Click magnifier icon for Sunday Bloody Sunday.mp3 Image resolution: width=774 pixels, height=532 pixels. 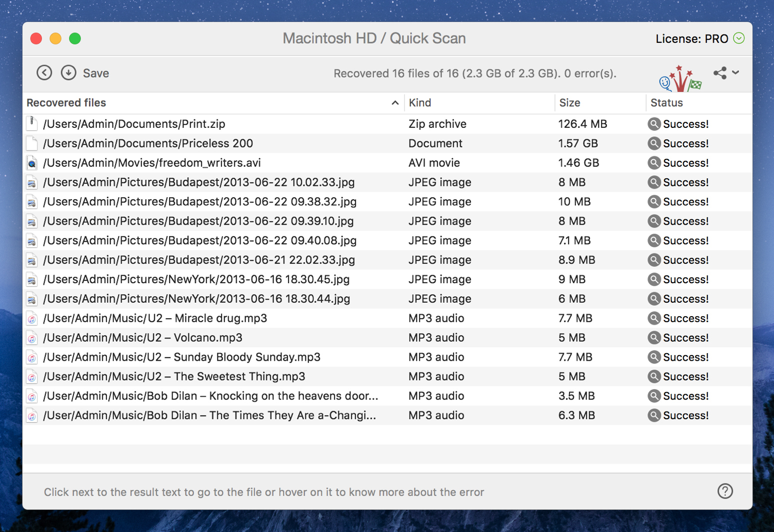pos(654,357)
